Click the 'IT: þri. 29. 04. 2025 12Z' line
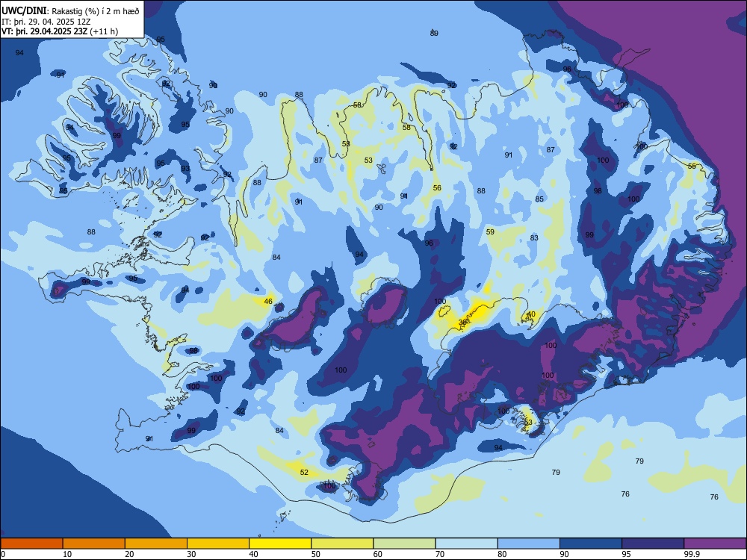Screen dimensions: 747x560 tap(46, 22)
